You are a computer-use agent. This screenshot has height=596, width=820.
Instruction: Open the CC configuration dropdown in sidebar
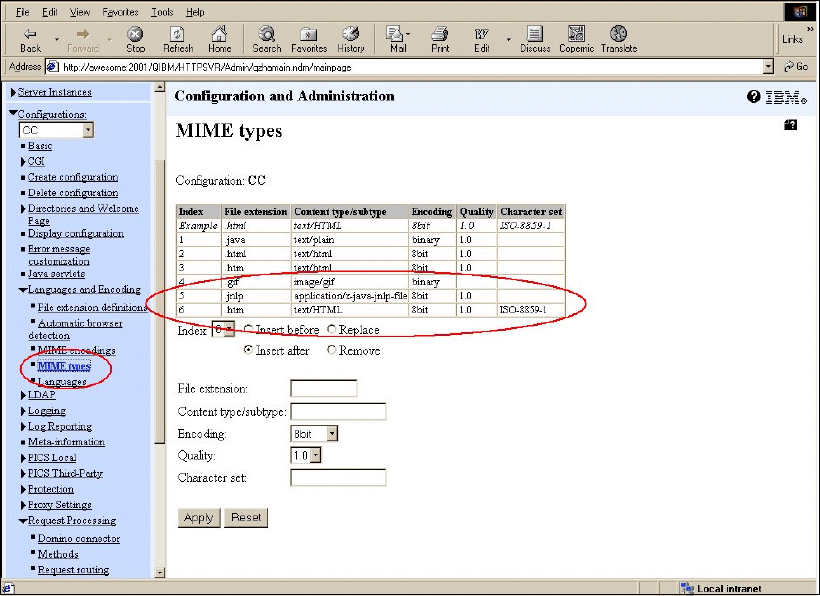pyautogui.click(x=57, y=130)
